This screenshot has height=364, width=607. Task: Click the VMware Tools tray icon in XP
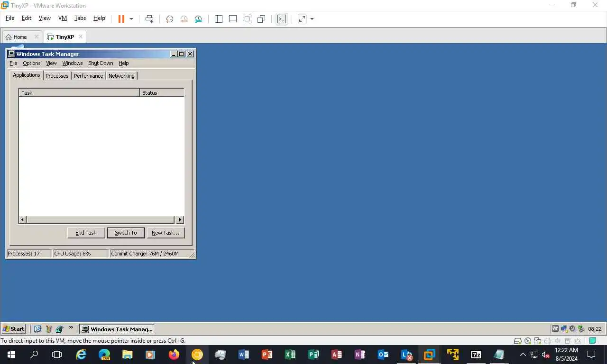coord(555,328)
